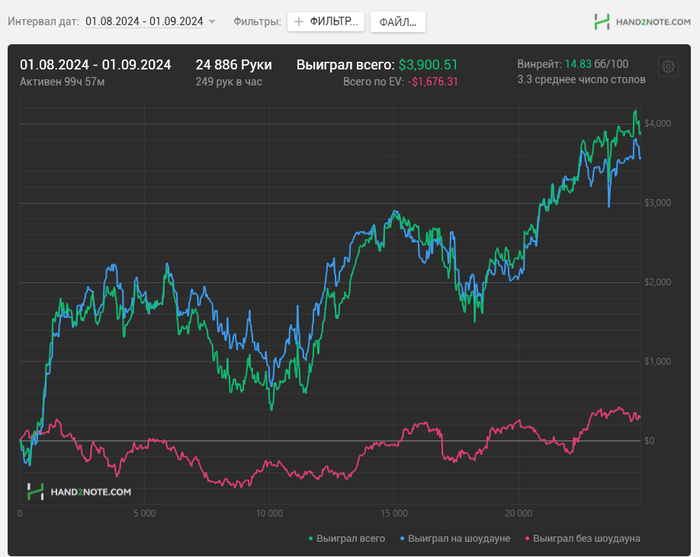Click the Активен 99ч 57м text
Viewport: 700px width, 557px height.
(62, 82)
